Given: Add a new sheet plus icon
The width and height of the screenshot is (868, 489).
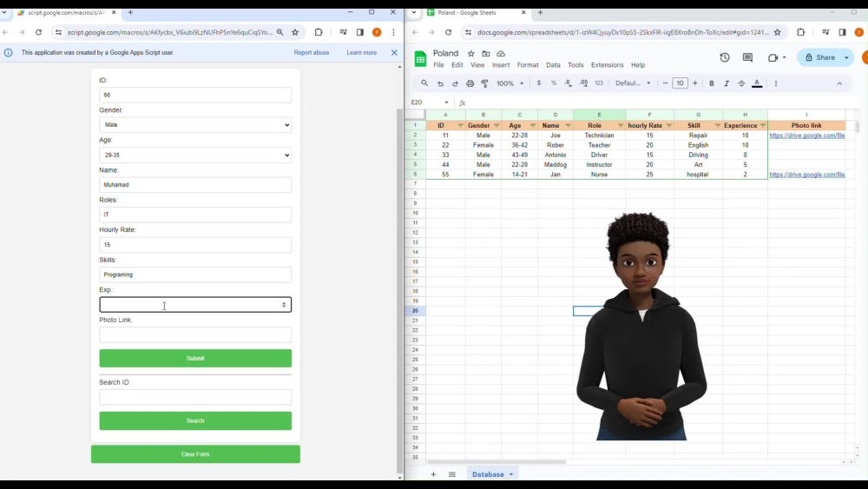Looking at the screenshot, I should pyautogui.click(x=433, y=474).
